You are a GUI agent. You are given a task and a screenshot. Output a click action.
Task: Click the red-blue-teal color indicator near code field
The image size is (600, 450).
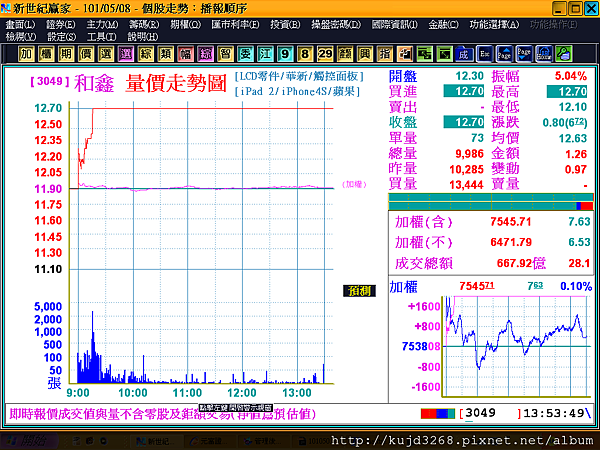pos(438,413)
